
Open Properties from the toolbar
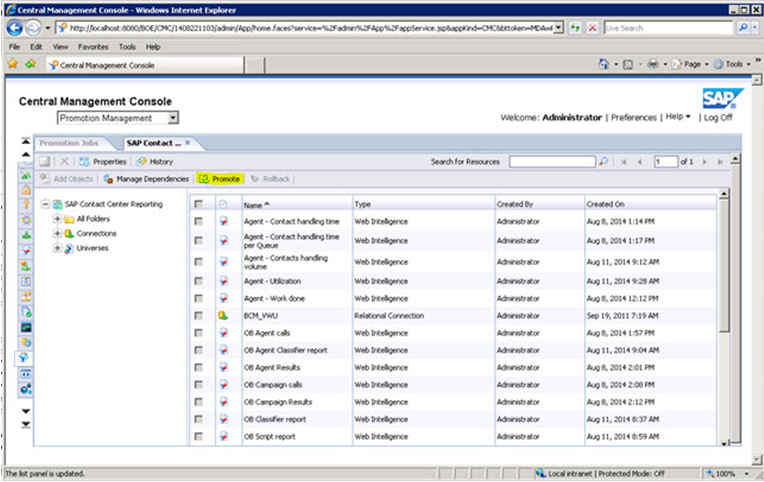click(x=102, y=161)
